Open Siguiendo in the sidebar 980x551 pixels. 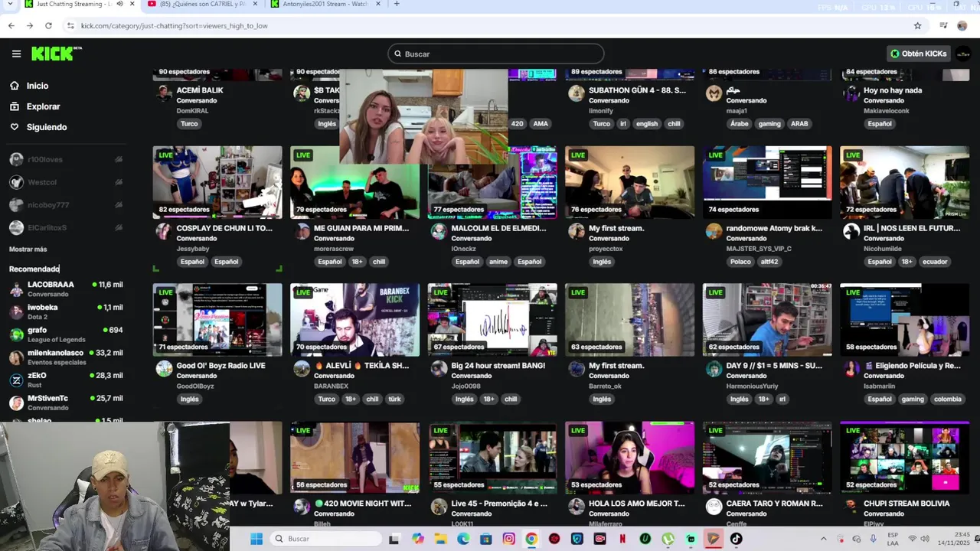tap(46, 127)
